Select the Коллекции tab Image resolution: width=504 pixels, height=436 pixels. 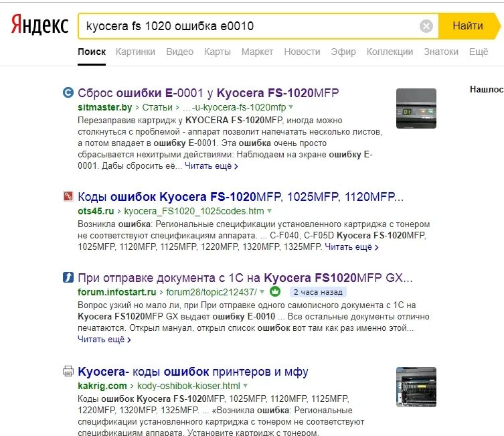tap(390, 52)
